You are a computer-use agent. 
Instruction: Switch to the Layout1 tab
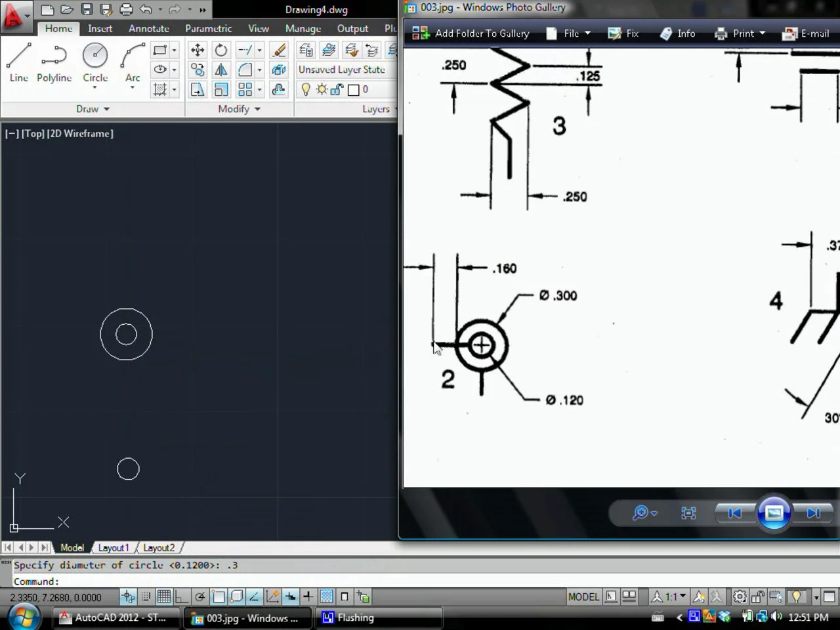pos(114,547)
